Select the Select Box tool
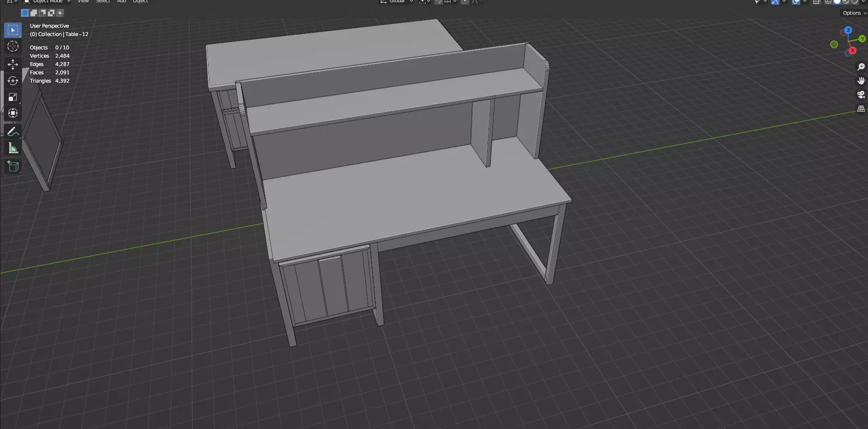 click(x=13, y=30)
